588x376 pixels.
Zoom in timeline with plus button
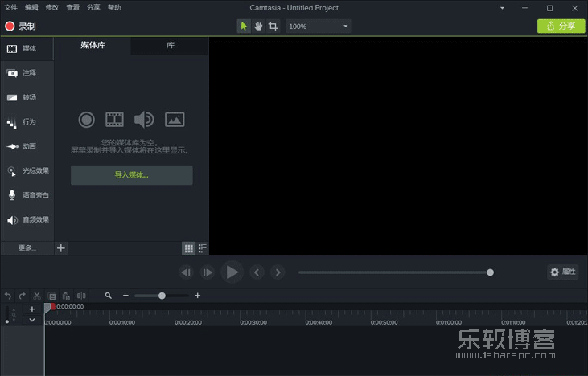click(x=198, y=296)
